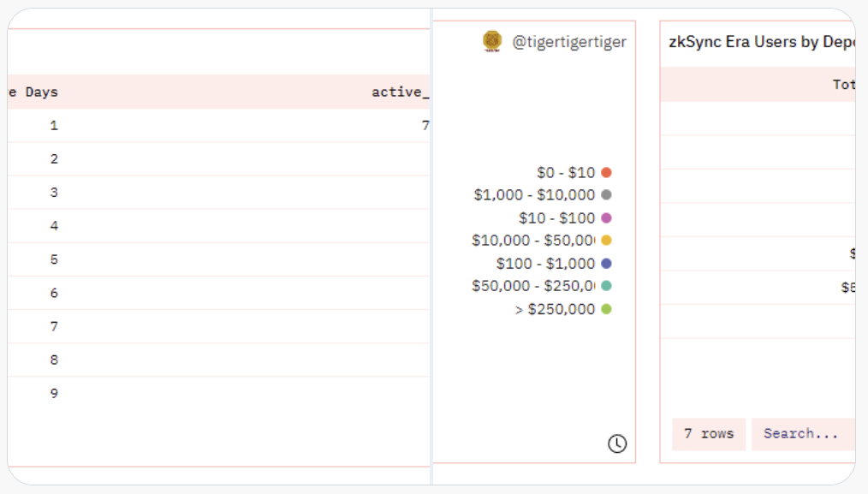
Task: Click the Search input field
Action: [x=802, y=434]
